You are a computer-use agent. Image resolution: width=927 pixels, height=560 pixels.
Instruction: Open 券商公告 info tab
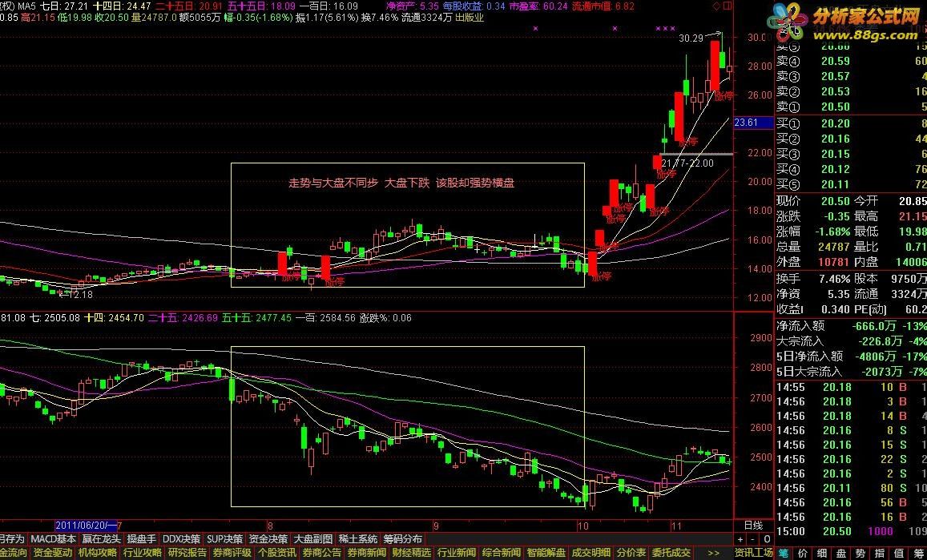pos(322,553)
